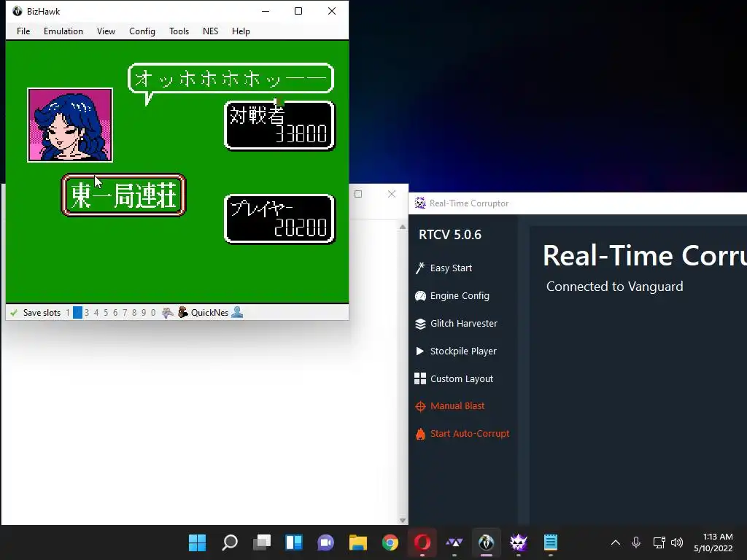Open the NES menu
Screen dimensions: 747x560
[x=210, y=31]
